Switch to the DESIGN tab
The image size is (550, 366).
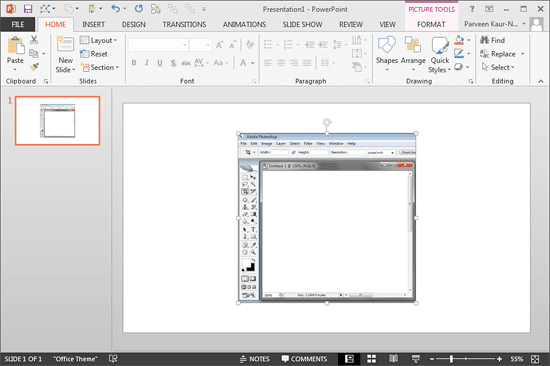(x=134, y=24)
